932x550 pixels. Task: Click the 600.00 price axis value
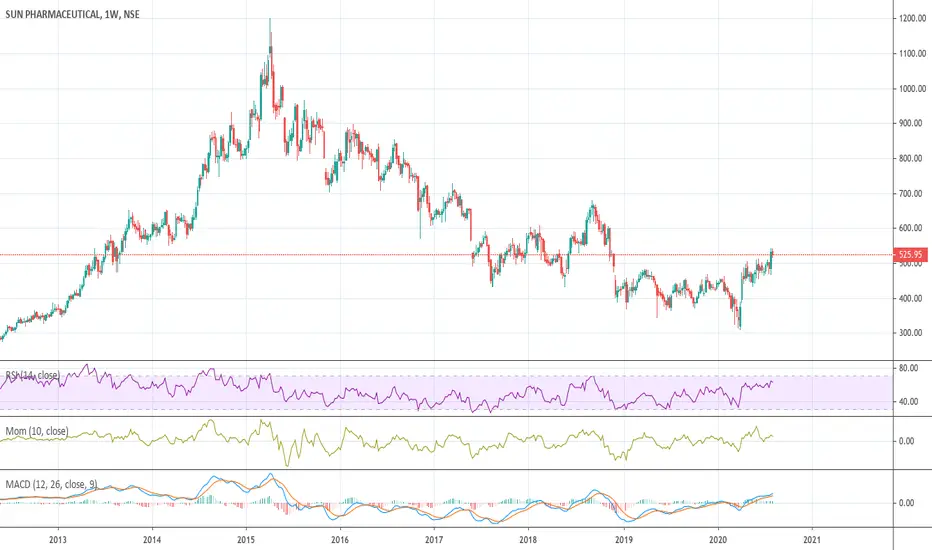tap(911, 228)
